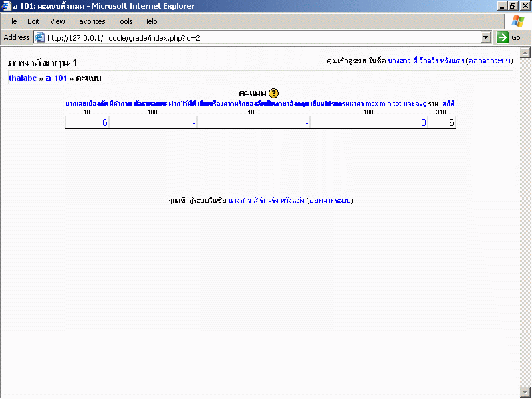Image resolution: width=532 pixels, height=399 pixels.
Task: Click the top-right logout link (ออกจากระบบ)
Action: click(x=489, y=61)
